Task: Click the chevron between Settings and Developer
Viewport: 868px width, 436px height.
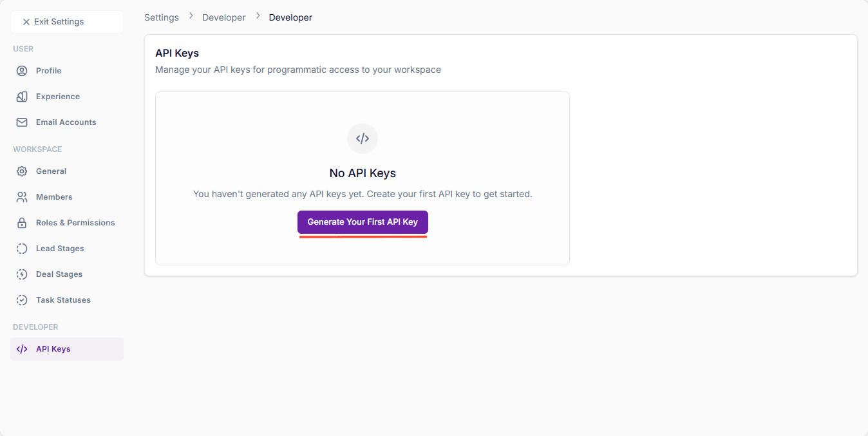Action: 189,17
